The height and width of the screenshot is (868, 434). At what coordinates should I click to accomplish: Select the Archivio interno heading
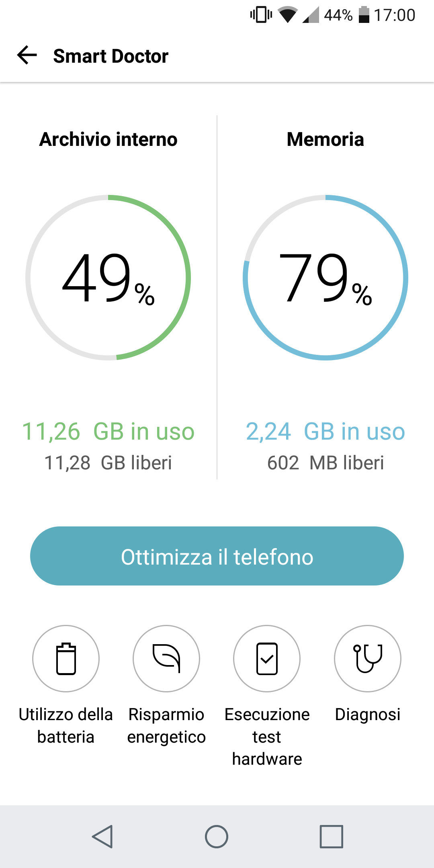pyautogui.click(x=108, y=139)
